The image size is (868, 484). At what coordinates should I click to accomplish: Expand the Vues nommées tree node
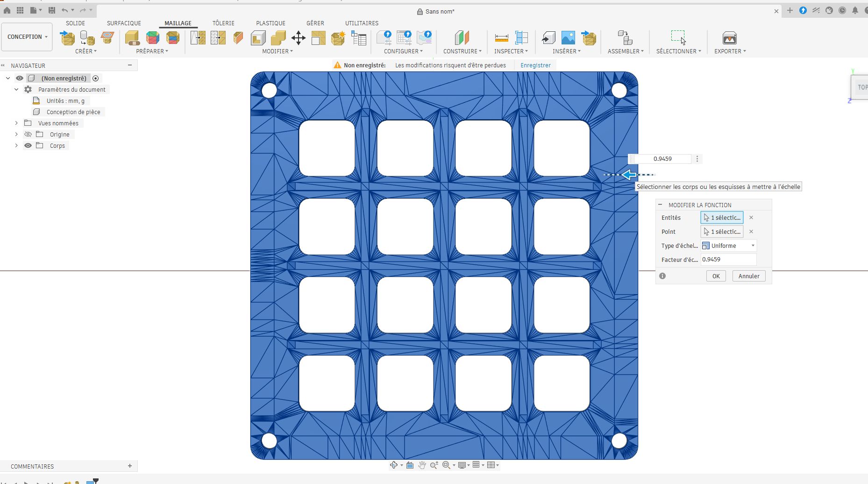pyautogui.click(x=16, y=123)
